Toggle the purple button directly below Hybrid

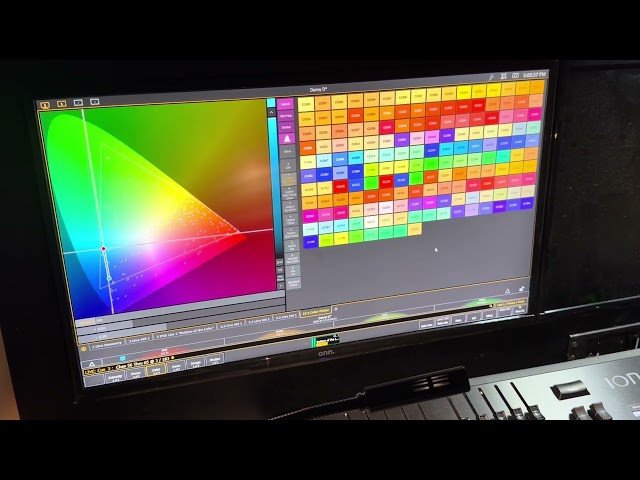286,116
